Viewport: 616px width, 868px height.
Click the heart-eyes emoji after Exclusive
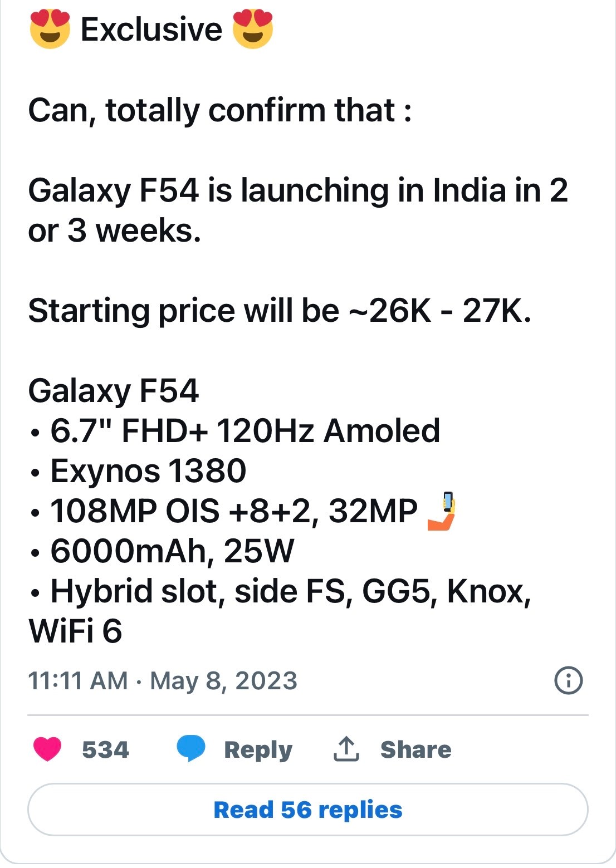coord(252,29)
